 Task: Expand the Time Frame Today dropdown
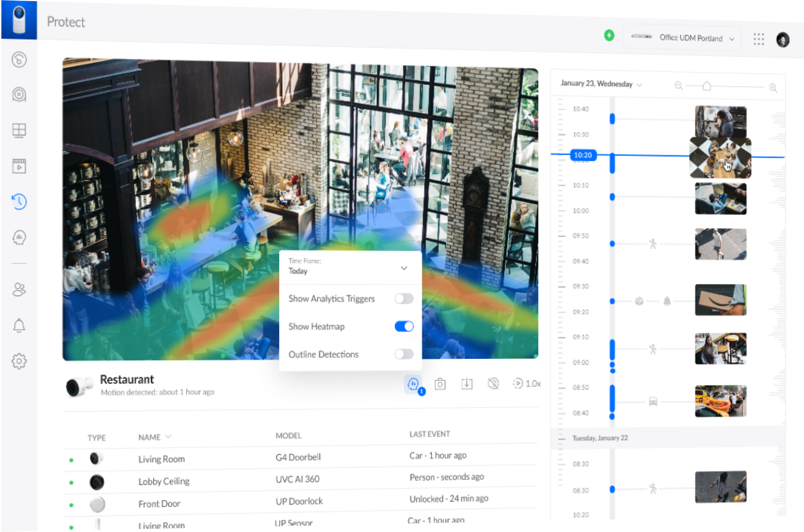pyautogui.click(x=350, y=268)
